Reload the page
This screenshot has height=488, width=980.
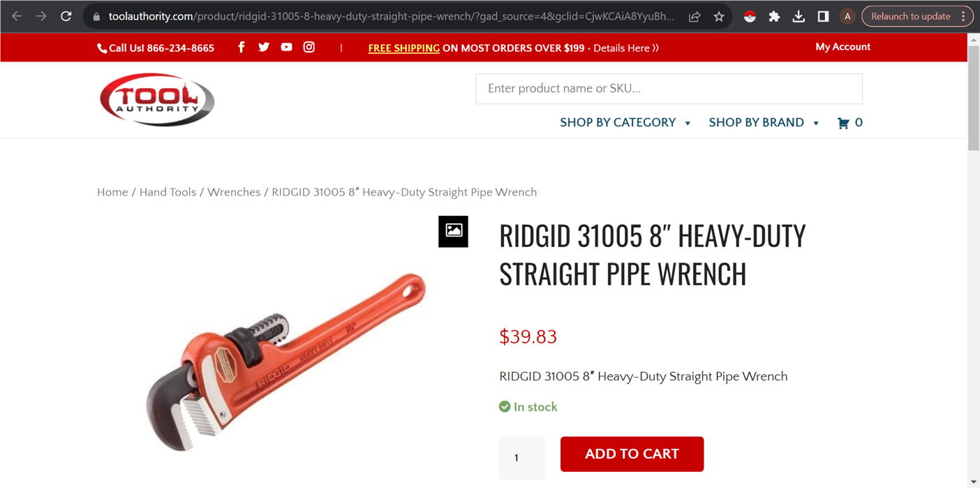click(x=66, y=16)
